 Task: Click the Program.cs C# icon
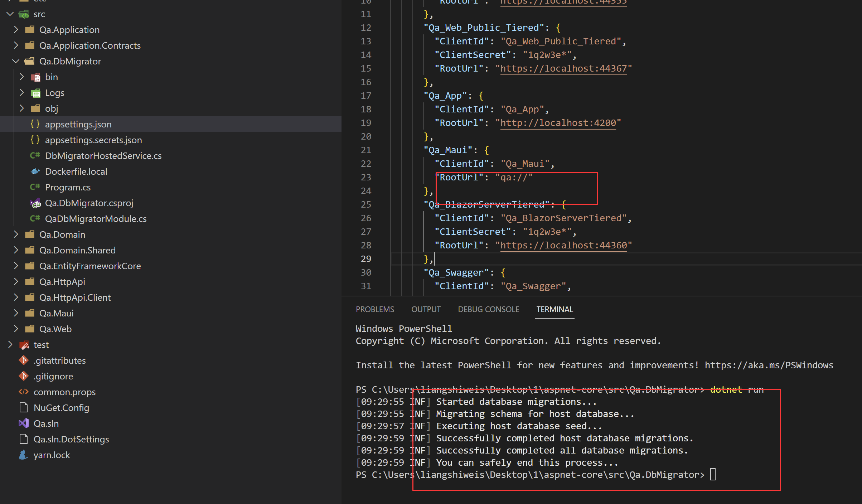35,187
